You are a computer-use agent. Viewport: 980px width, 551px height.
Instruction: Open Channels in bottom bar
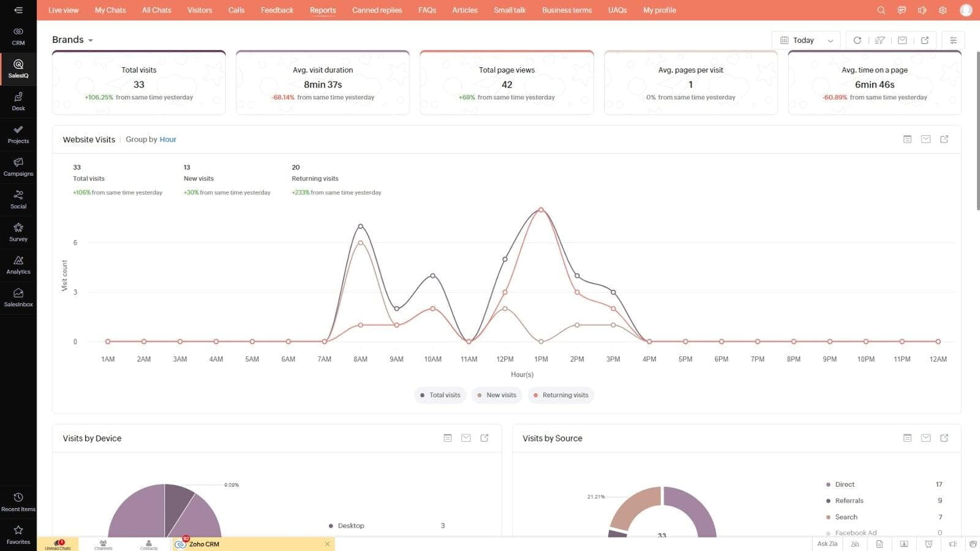click(x=103, y=544)
